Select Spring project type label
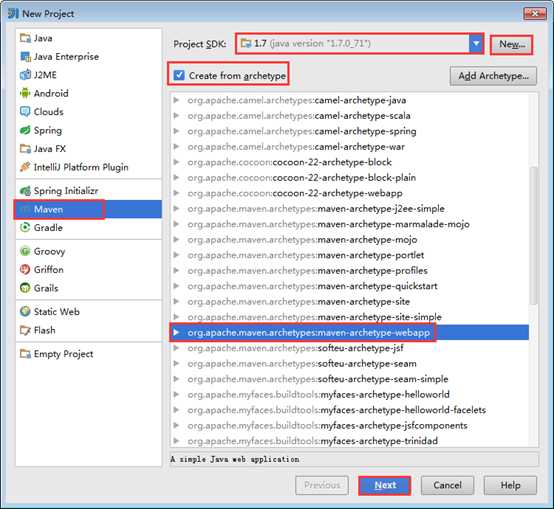Image resolution: width=554 pixels, height=509 pixels. coord(48,130)
